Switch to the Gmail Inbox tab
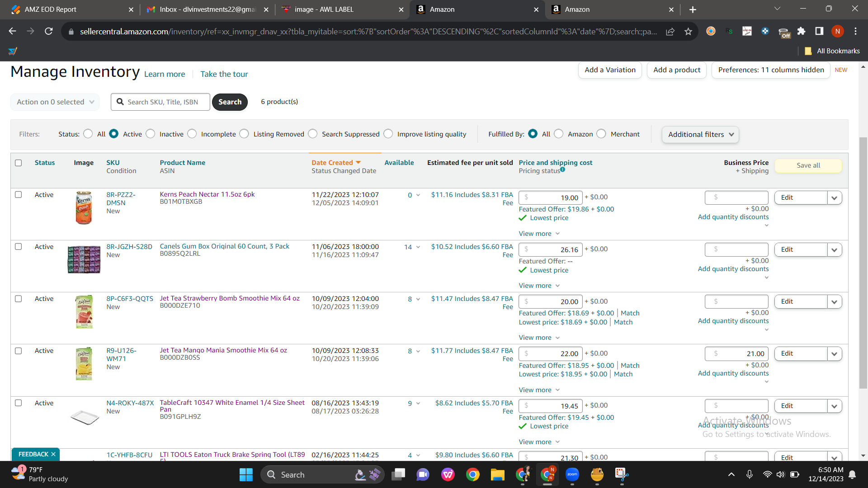868x488 pixels. [x=207, y=9]
